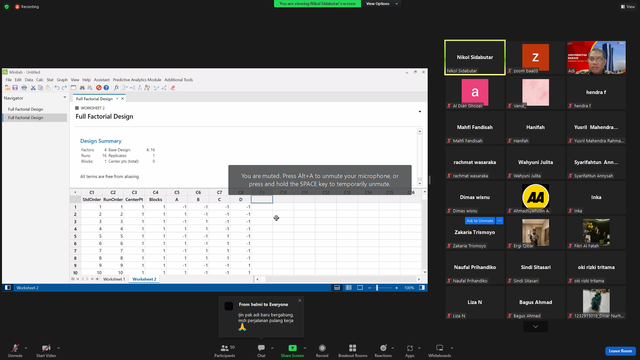Image resolution: width=640 pixels, height=360 pixels.
Task: Click the Leave Room button
Action: 620,351
